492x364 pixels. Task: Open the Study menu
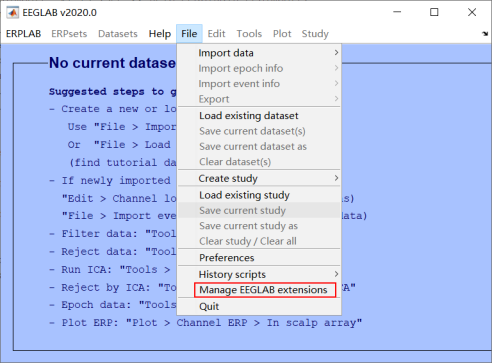pyautogui.click(x=315, y=34)
